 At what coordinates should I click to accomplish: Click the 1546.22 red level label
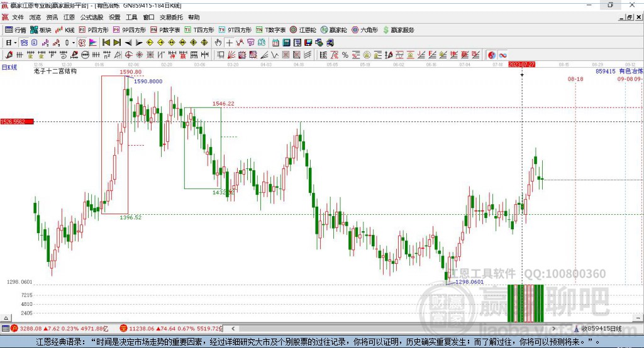223,104
